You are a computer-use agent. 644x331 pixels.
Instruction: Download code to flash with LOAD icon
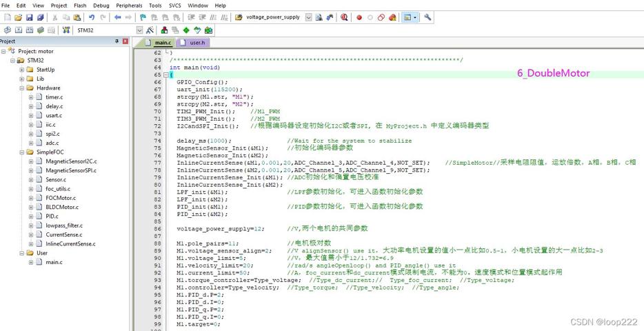click(66, 30)
